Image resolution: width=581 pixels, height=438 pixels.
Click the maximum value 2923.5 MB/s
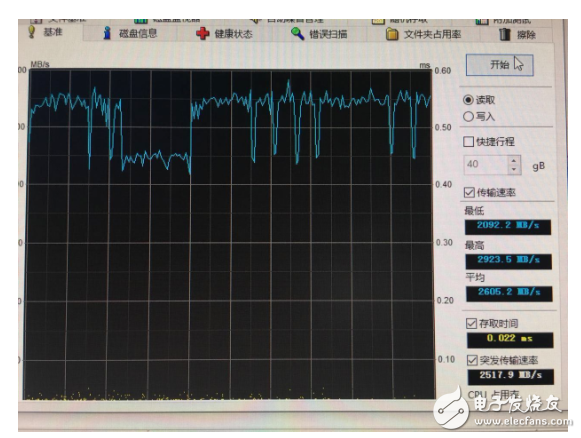(509, 261)
